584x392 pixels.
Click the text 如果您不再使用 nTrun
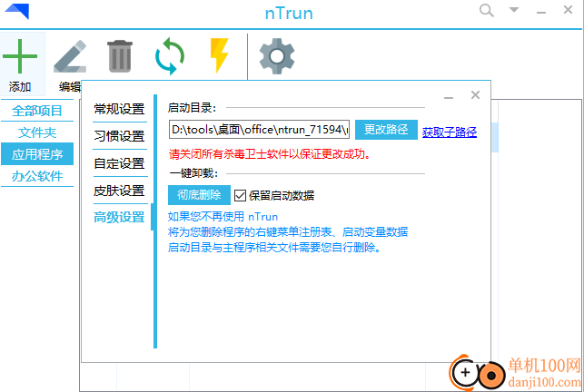point(223,216)
